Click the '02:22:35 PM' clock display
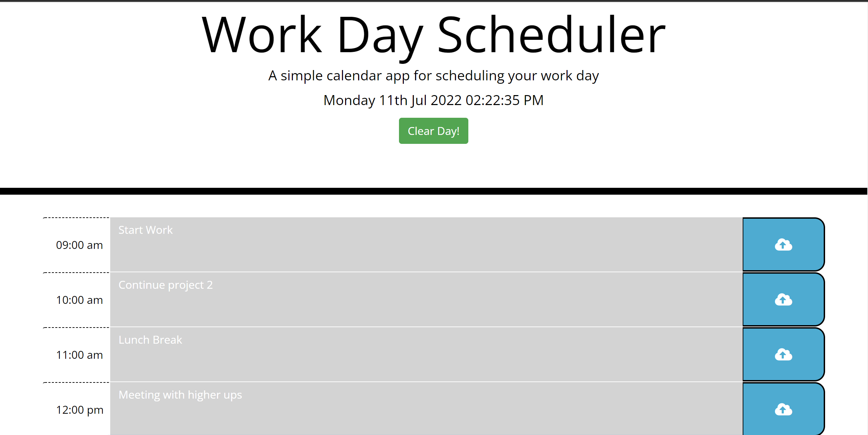Screen dimensions: 868x435 [504, 100]
